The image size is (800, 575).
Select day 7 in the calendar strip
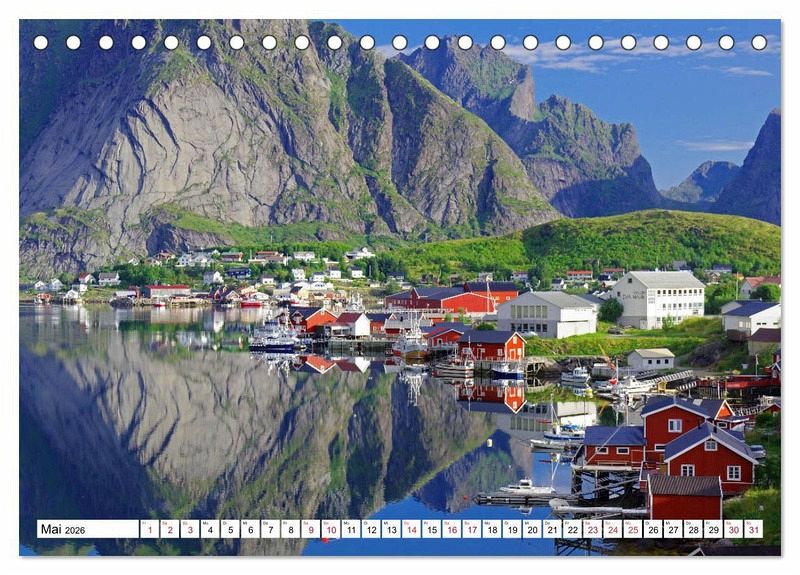click(270, 529)
